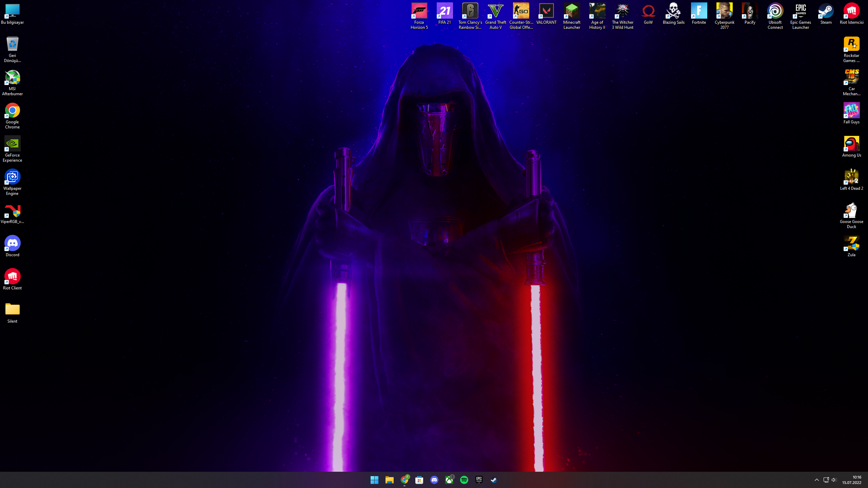Launch Grand Theft Auto V

pyautogui.click(x=495, y=16)
